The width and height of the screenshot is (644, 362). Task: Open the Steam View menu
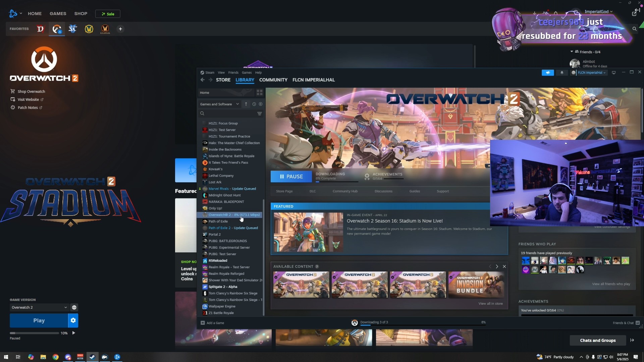point(221,72)
